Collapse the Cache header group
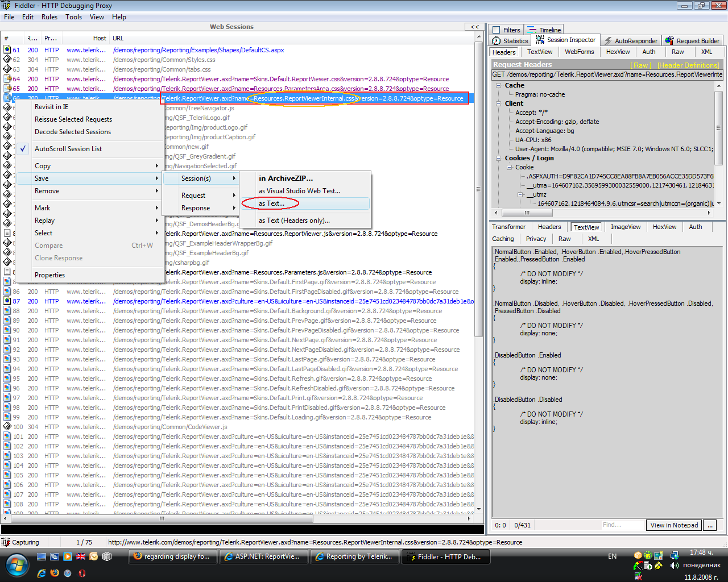The image size is (728, 582). point(498,85)
